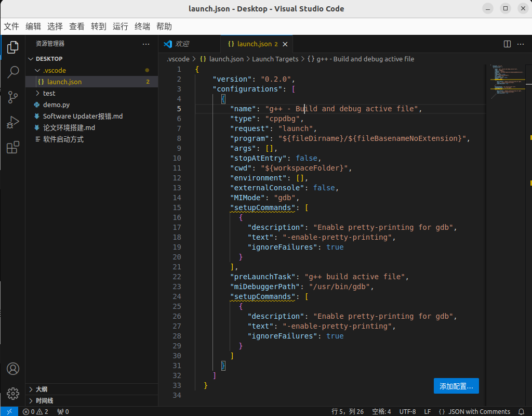Click launch.json in the breadcrumb
The width and height of the screenshot is (532, 416).
222,59
